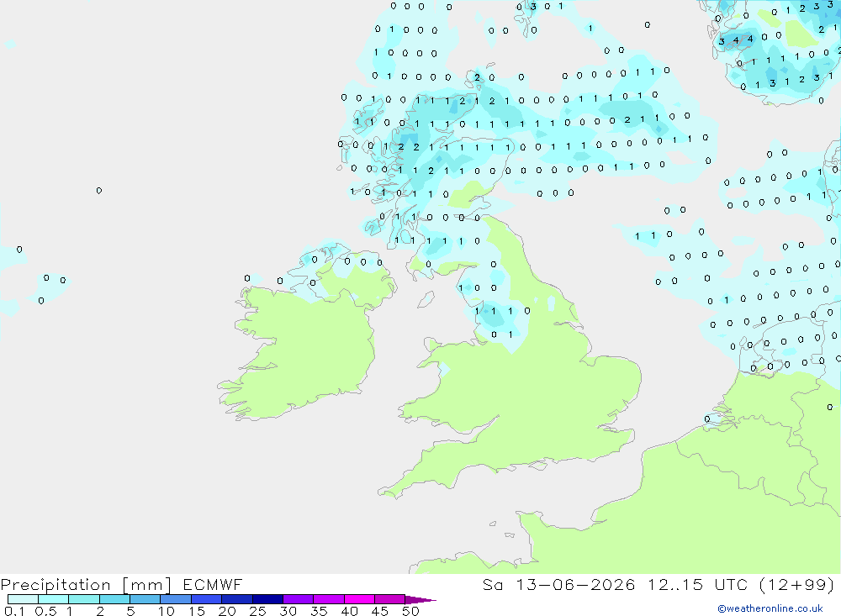841x616 pixels.
Task: Click the 35–40 mm legend color swatch
Action: coord(329,599)
